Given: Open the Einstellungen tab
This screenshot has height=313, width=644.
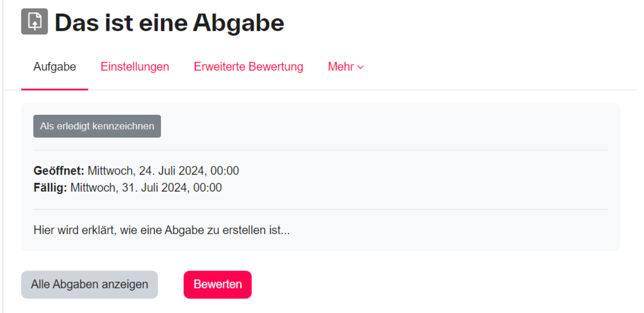Looking at the screenshot, I should click(135, 67).
